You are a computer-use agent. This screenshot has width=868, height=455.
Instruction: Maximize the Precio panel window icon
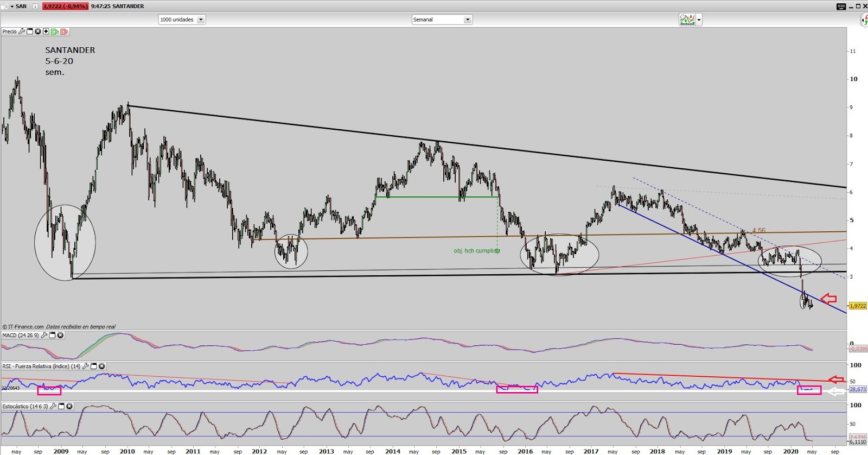30,31
